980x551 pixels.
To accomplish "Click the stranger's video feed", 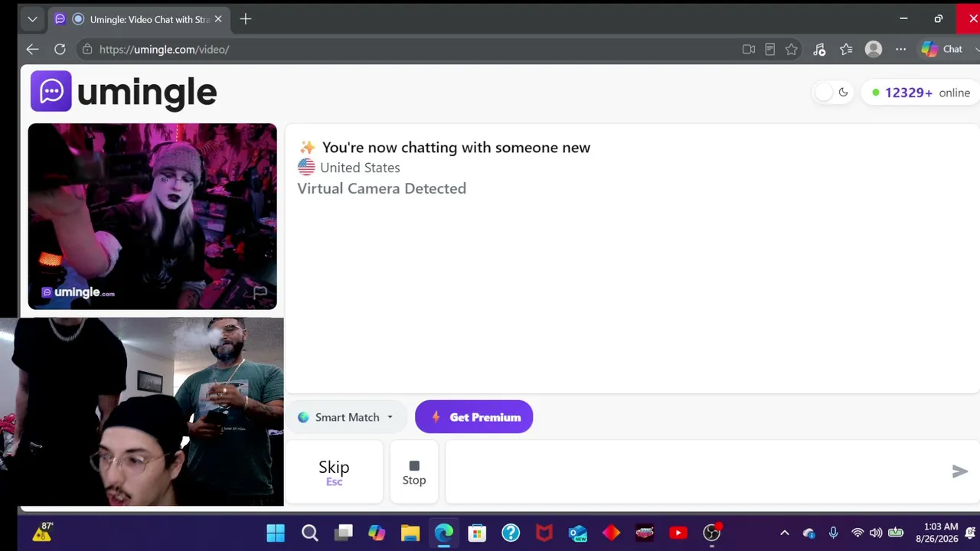I will pyautogui.click(x=152, y=217).
